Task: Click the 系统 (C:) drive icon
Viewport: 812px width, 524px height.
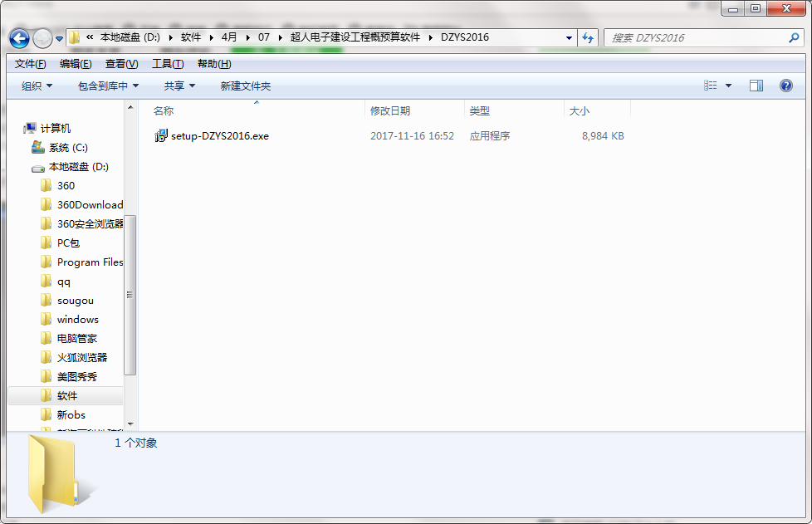Action: pyautogui.click(x=38, y=147)
